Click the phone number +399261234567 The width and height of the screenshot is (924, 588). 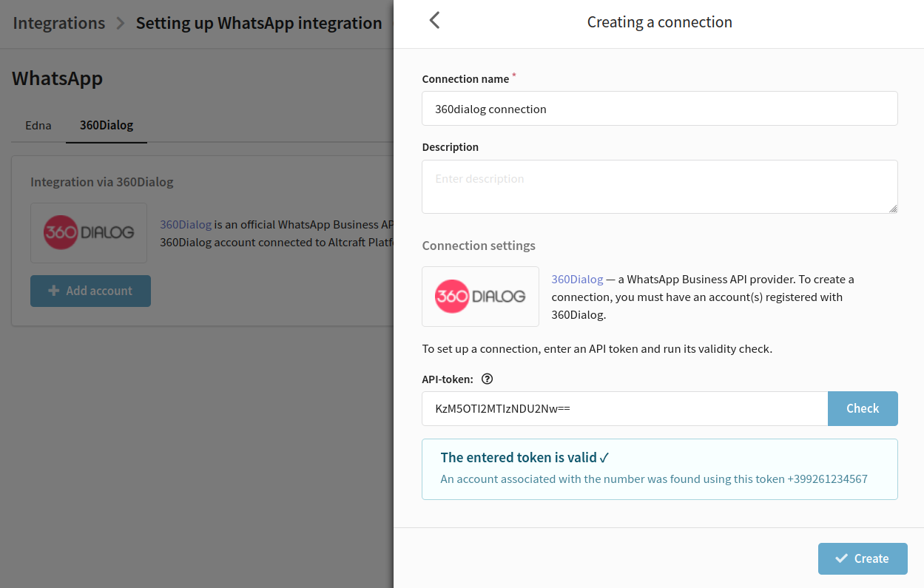coord(828,479)
